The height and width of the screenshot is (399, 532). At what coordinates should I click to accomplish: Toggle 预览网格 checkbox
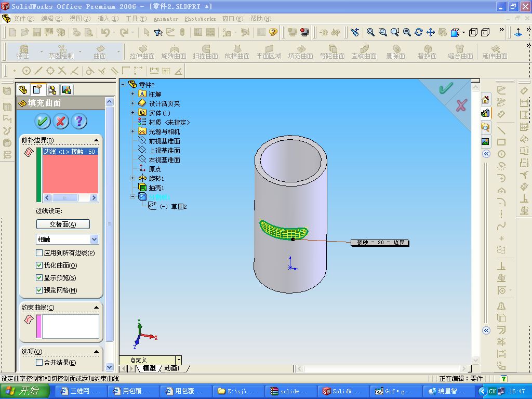[x=39, y=290]
